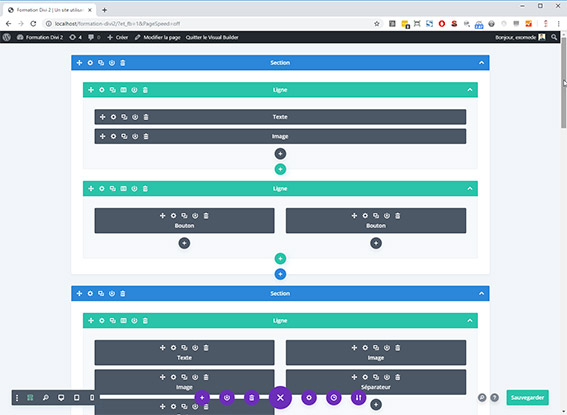Collapse the Bouton Ligne with its chevron
The image size is (567, 415).
(470, 188)
